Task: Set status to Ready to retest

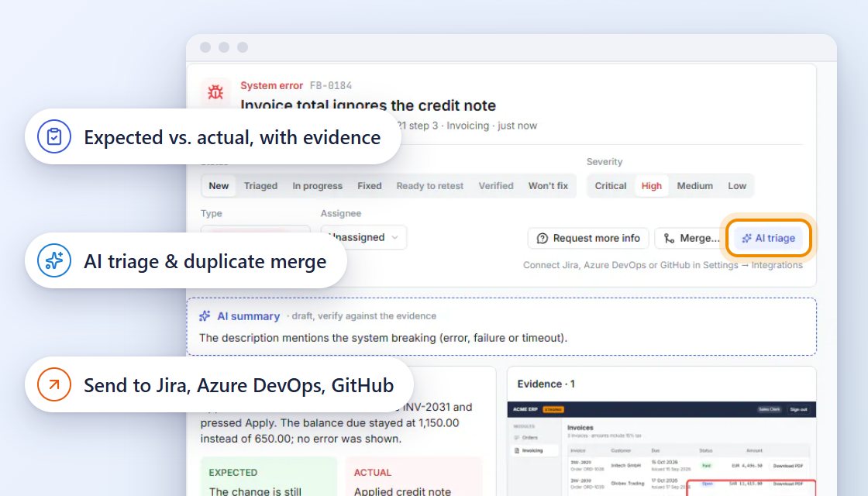Action: (429, 186)
